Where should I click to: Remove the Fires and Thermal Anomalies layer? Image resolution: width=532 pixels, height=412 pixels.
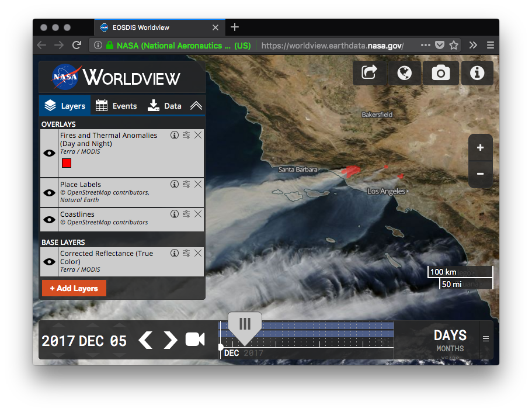[x=198, y=135]
